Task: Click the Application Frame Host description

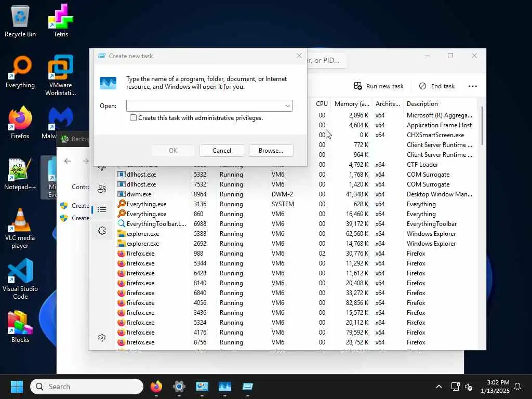Action: click(439, 125)
